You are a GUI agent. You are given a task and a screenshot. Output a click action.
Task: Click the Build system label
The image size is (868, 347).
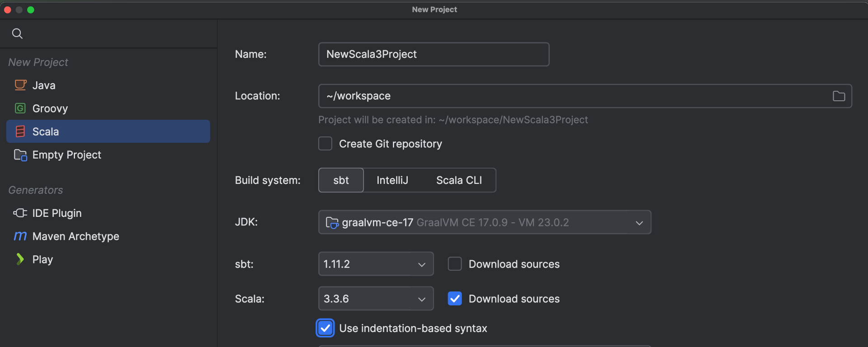click(268, 180)
